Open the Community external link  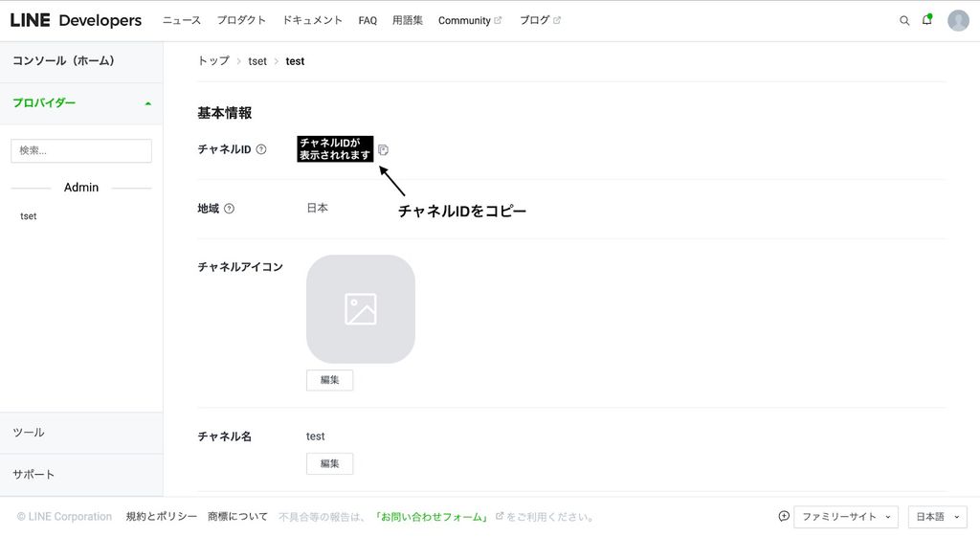coord(470,21)
